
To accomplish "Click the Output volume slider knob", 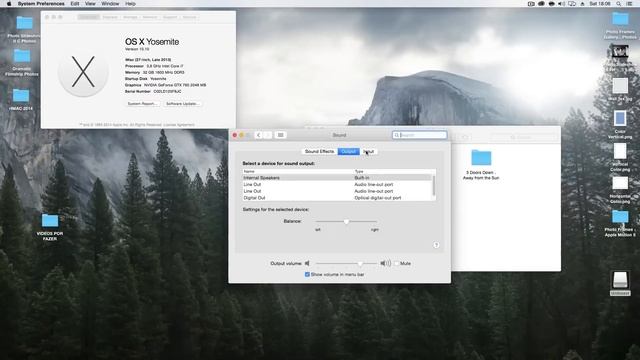I will point(360,264).
